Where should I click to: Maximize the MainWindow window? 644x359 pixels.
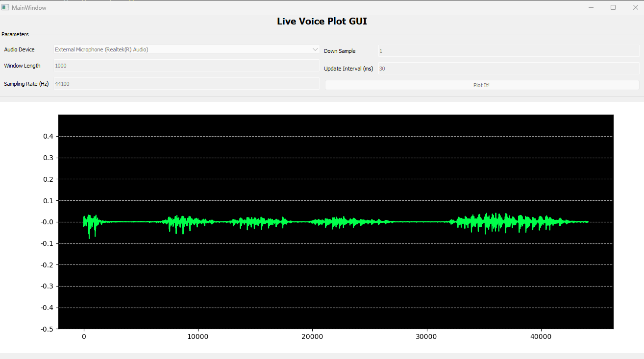point(613,7)
